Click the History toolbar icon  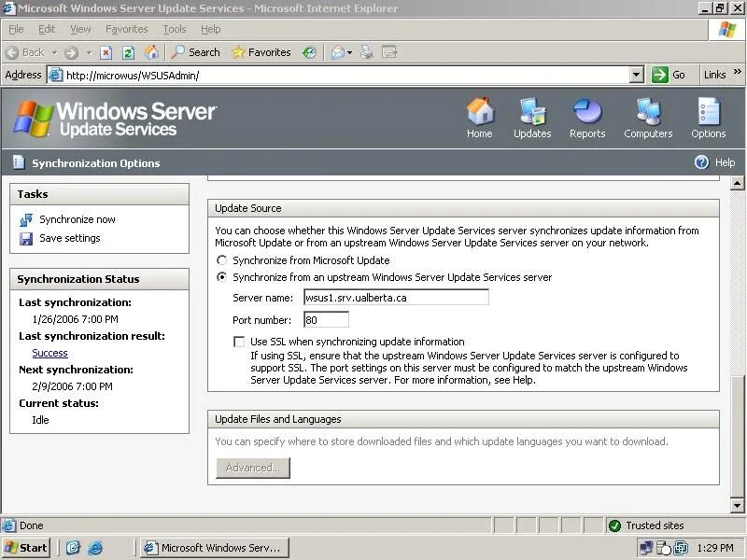(309, 52)
